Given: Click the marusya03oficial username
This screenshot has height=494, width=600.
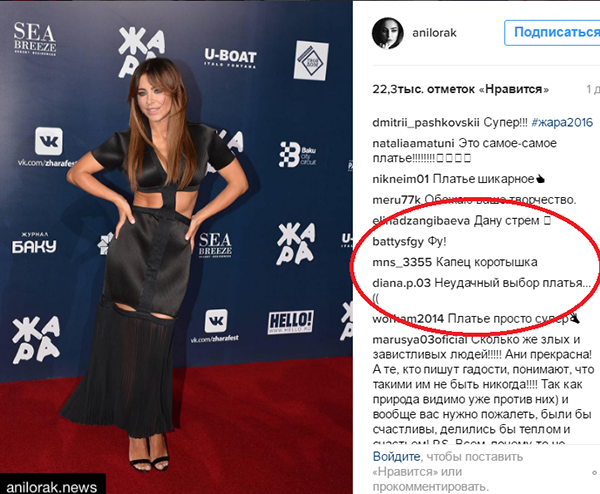Looking at the screenshot, I should click(420, 340).
